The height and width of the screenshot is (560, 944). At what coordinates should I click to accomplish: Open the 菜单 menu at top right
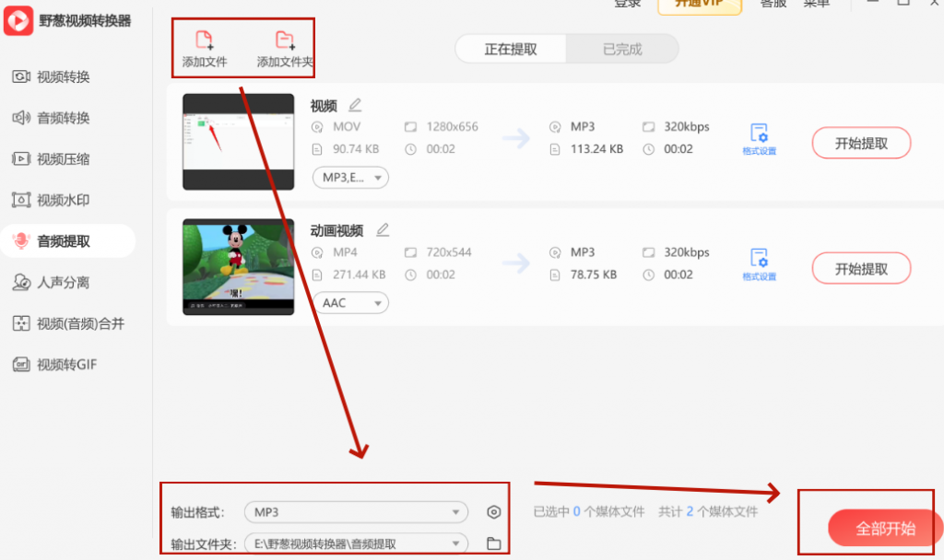(x=817, y=4)
